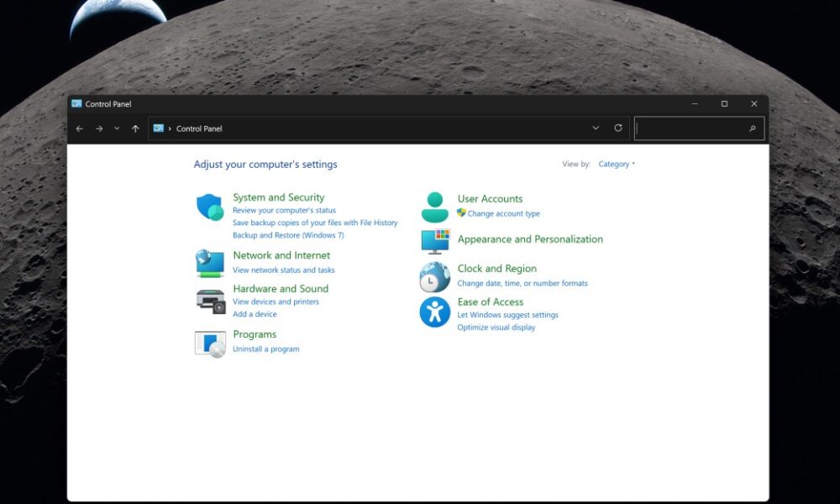Open Ease of Access heading

(x=491, y=302)
